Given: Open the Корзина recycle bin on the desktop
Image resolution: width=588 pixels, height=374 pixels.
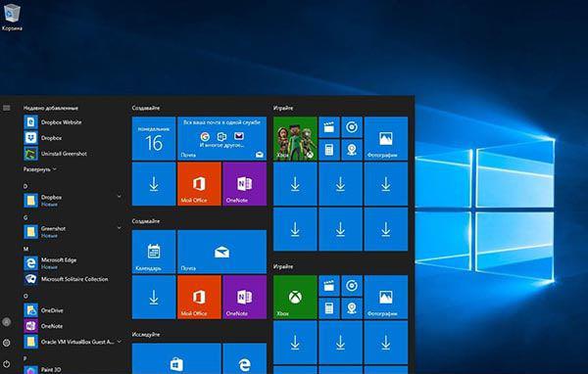Looking at the screenshot, I should coord(12,17).
